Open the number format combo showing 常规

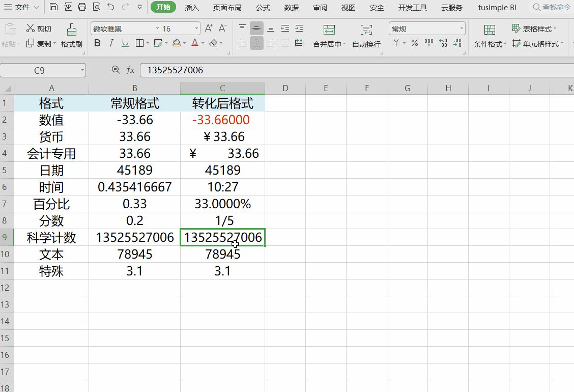426,27
